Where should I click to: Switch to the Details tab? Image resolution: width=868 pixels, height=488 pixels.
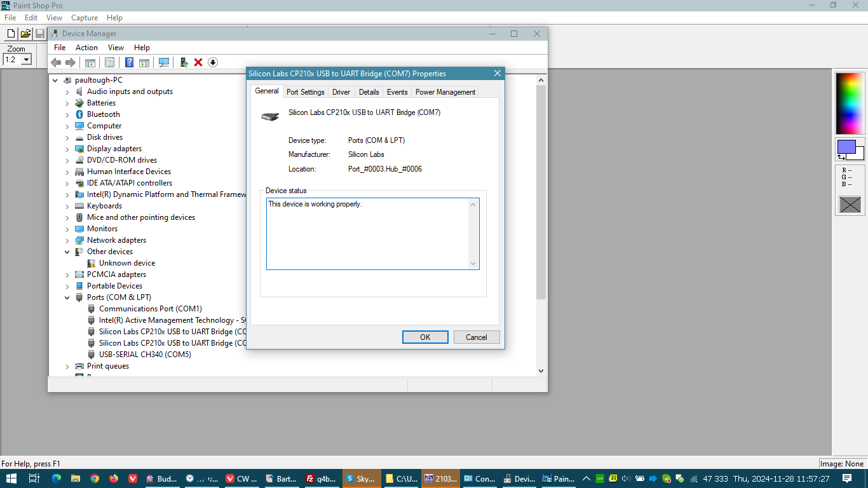point(369,92)
